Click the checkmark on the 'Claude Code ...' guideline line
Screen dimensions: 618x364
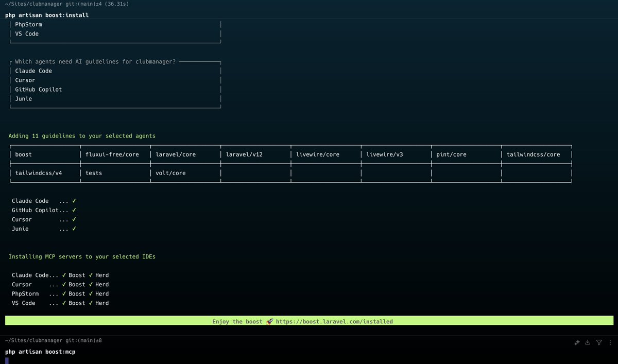click(x=74, y=201)
